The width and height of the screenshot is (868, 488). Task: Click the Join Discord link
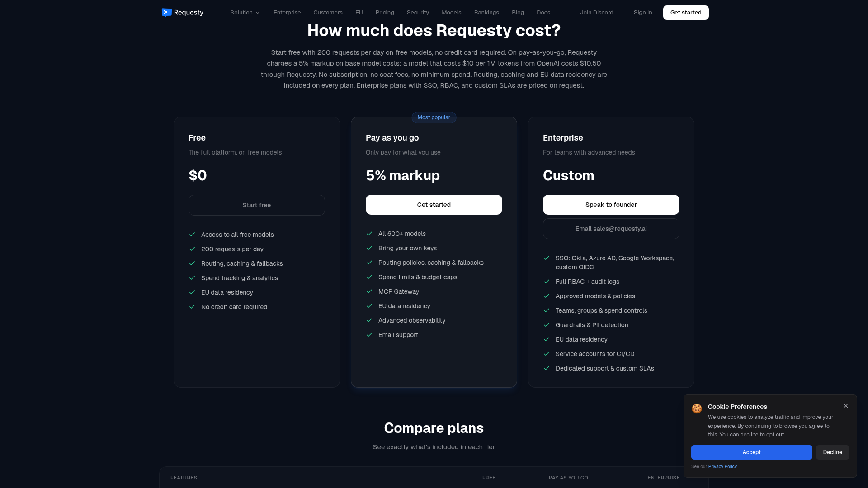tap(597, 13)
